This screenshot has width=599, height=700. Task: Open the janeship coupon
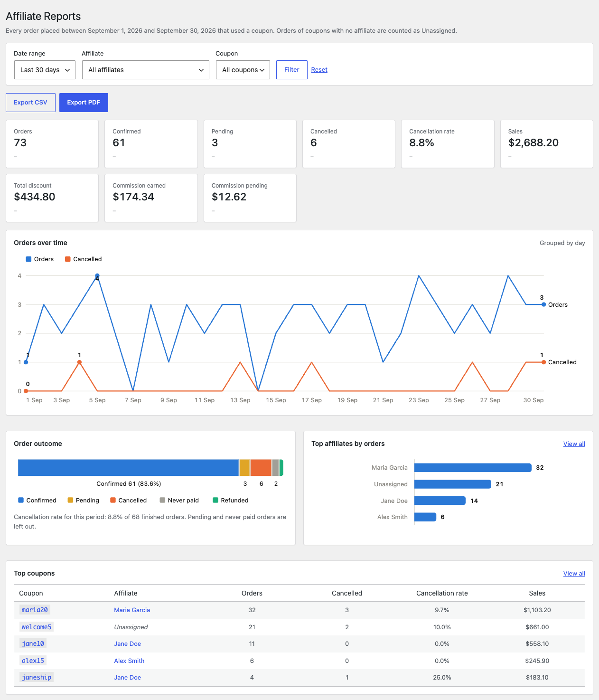click(37, 677)
